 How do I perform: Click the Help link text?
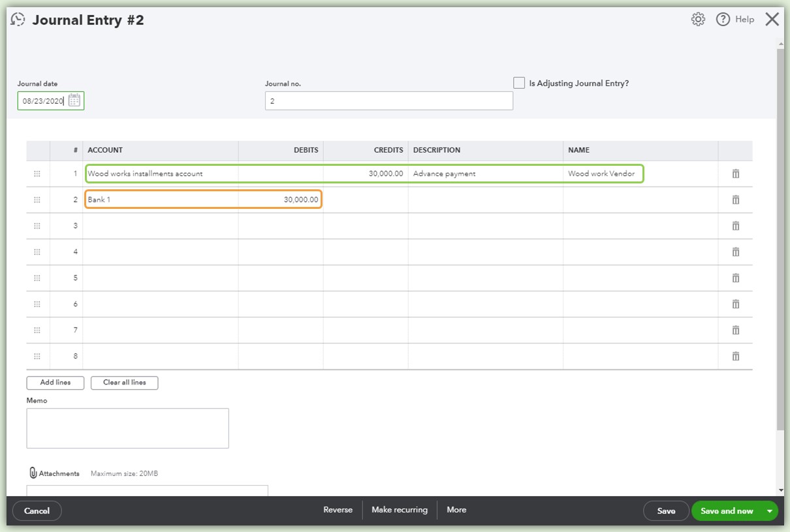[744, 20]
